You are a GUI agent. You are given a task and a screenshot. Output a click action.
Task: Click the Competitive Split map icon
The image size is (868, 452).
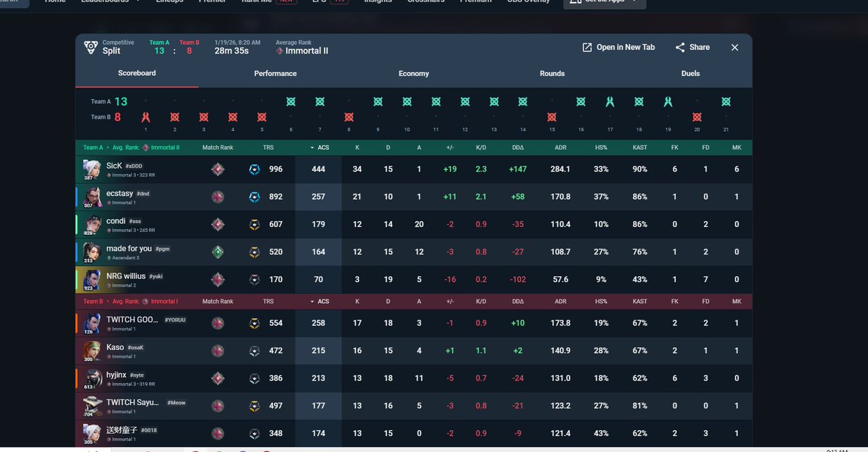coord(90,47)
